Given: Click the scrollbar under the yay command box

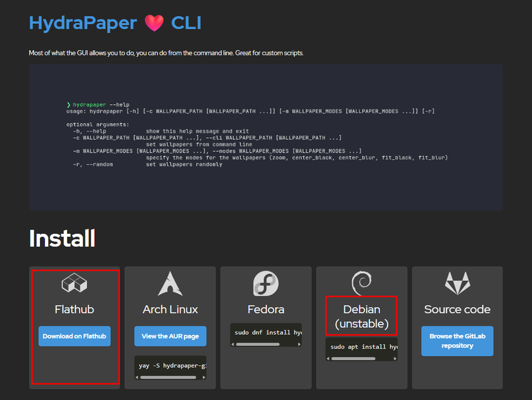Looking at the screenshot, I should point(170,376).
